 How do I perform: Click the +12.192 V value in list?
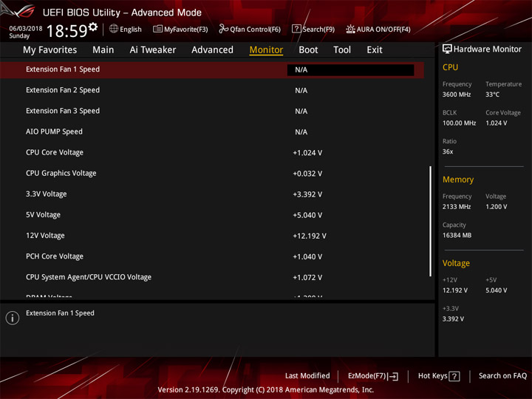pos(310,236)
